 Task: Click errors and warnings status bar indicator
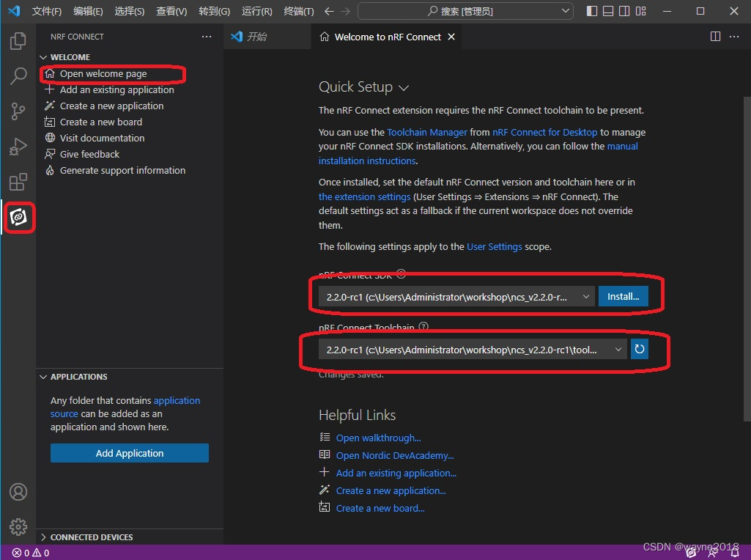(x=31, y=553)
